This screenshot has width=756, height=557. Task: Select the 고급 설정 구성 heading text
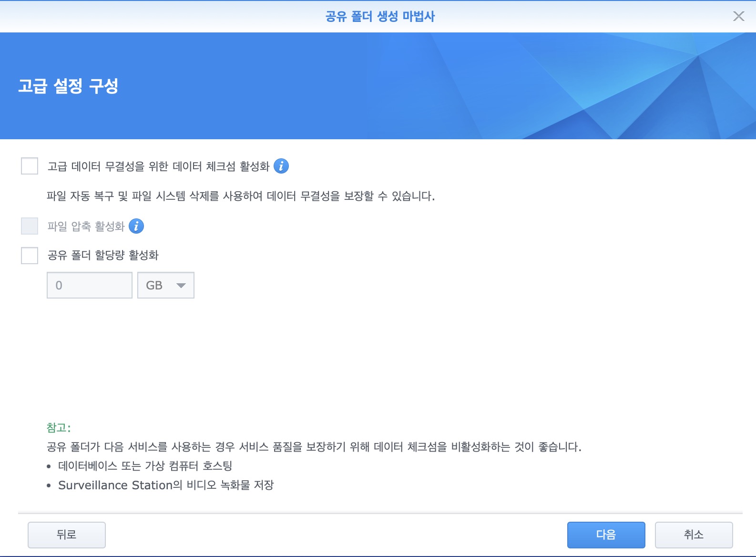point(68,86)
